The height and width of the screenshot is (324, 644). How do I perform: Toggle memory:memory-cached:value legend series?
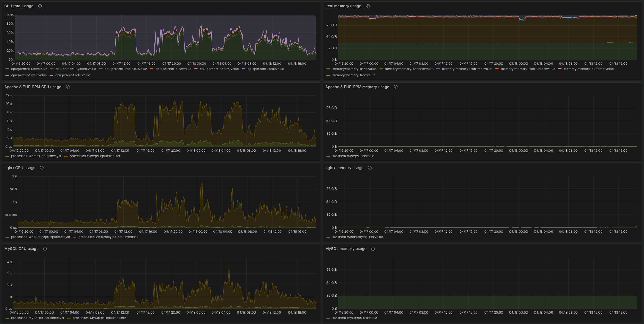tap(409, 69)
